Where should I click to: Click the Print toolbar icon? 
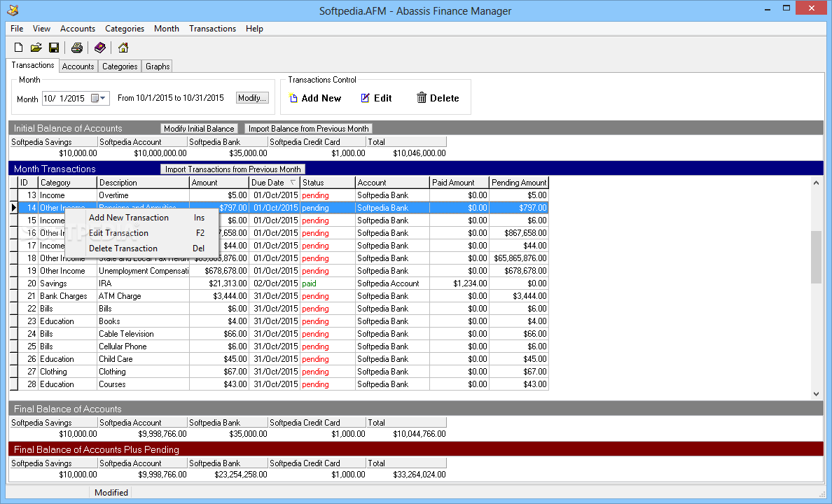[77, 48]
